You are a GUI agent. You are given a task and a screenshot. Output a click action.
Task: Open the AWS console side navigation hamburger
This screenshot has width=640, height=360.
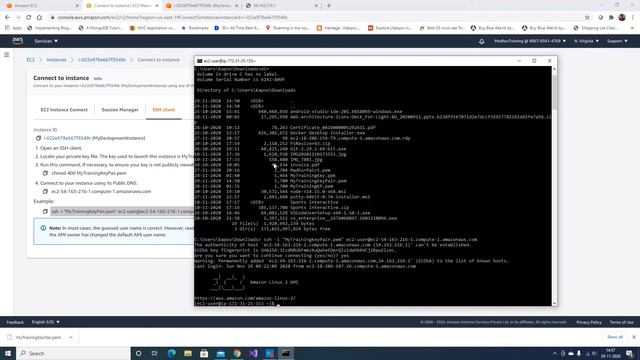7,54
